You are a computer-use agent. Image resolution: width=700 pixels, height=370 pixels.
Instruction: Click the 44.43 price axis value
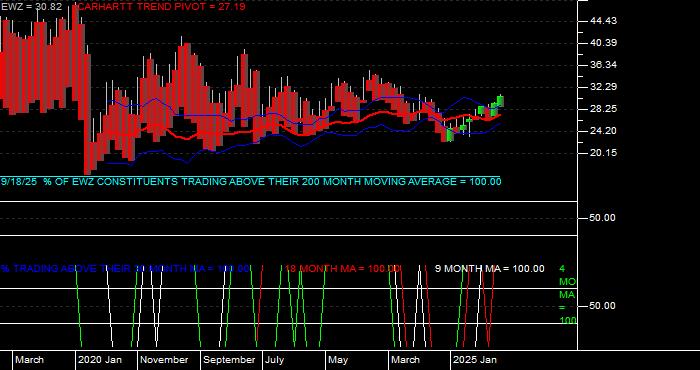point(603,21)
